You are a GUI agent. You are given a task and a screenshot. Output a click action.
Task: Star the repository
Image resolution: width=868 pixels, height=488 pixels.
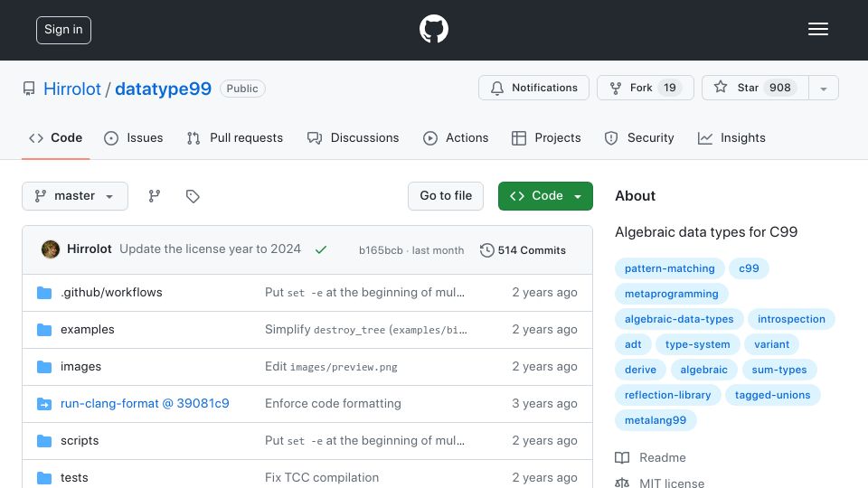pyautogui.click(x=755, y=88)
